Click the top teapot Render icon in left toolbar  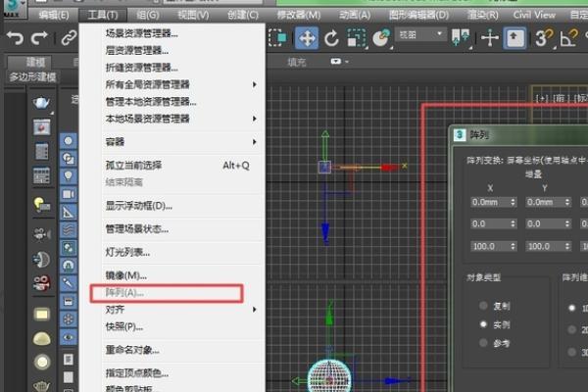pos(41,103)
